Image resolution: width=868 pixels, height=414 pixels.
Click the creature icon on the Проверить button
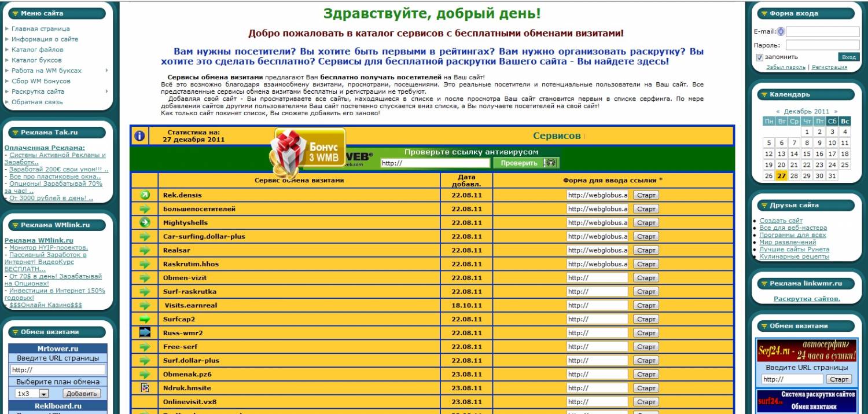point(550,163)
